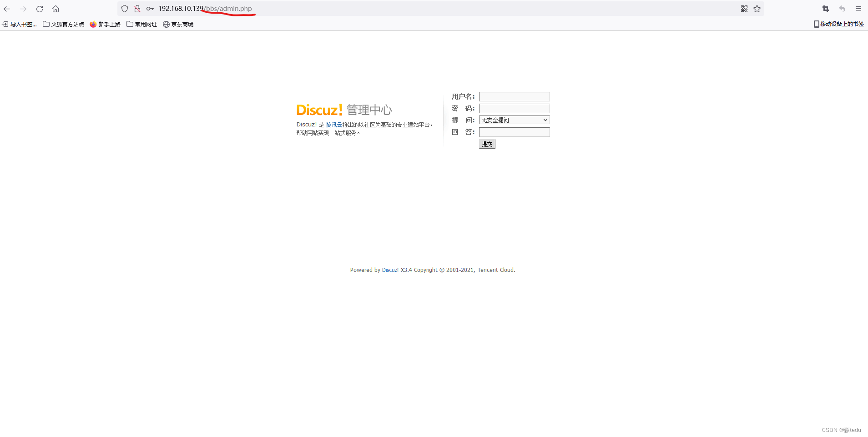Click the undo arrow toolbar icon

pyautogui.click(x=842, y=9)
